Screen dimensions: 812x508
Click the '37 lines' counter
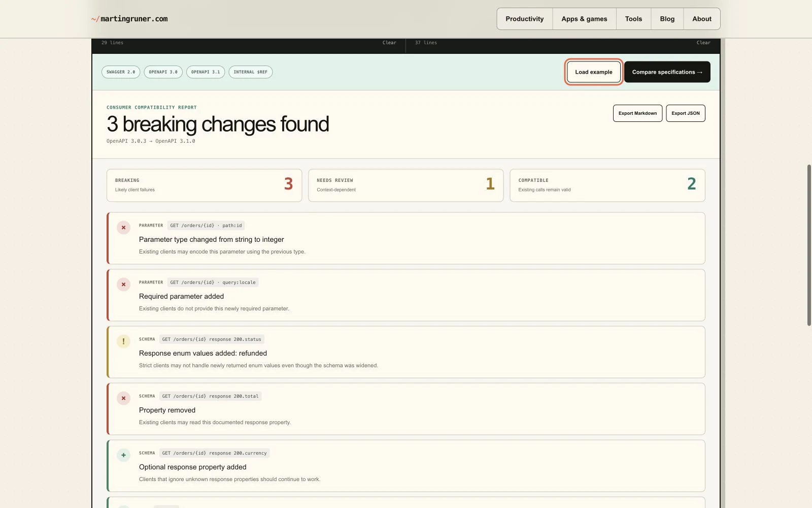click(x=426, y=43)
